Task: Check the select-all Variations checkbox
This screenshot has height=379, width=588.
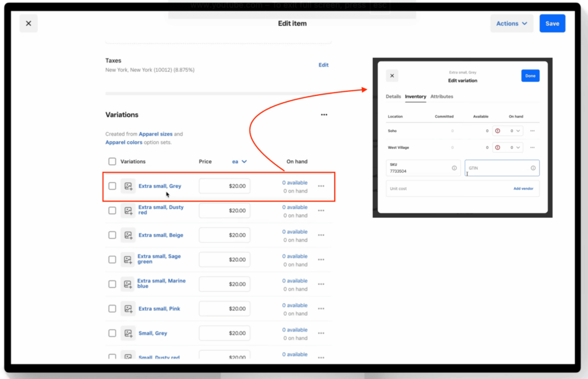Action: pyautogui.click(x=112, y=161)
